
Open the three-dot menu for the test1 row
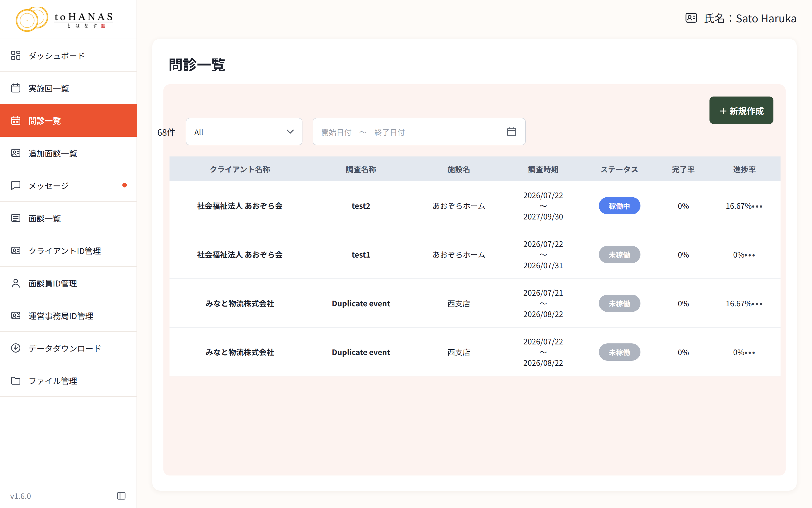(x=750, y=255)
